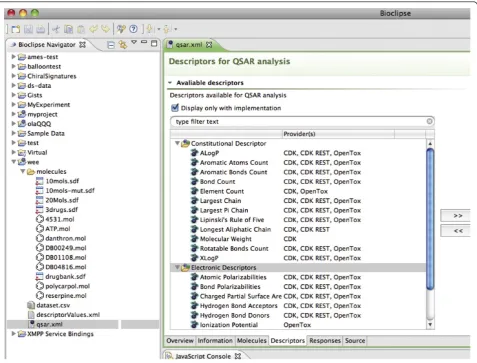Viewport: 477px width, 363px height.
Task: Expand the ChiralSignatures project folder
Action: click(x=14, y=76)
